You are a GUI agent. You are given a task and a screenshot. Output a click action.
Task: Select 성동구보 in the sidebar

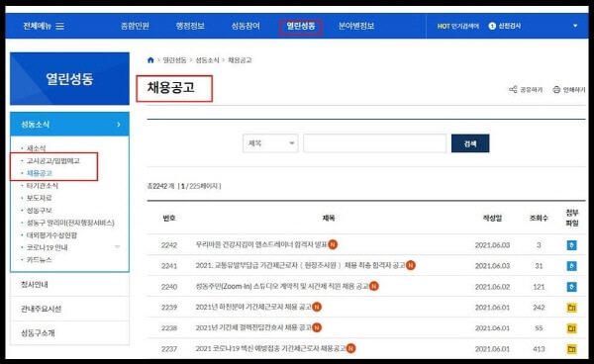tap(40, 211)
